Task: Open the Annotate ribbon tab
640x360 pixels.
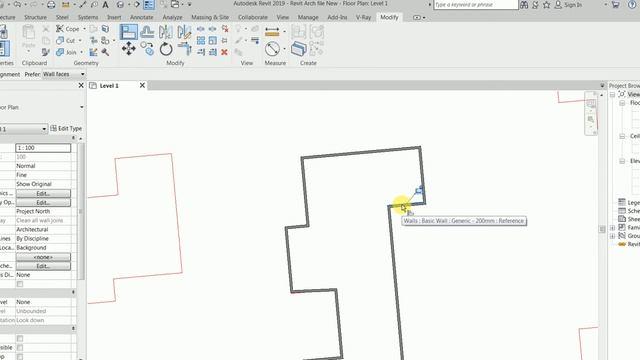Action: [142, 18]
